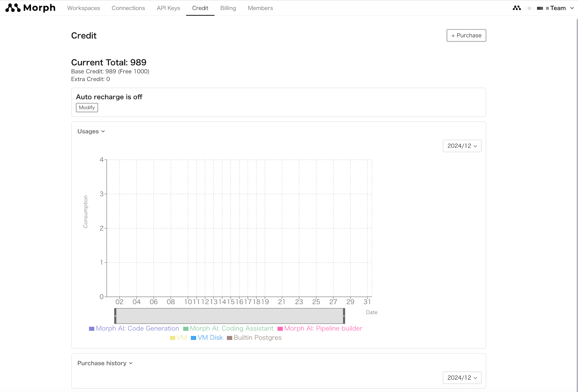Click the Base Credit: 989 line
Image resolution: width=578 pixels, height=392 pixels.
coord(110,71)
